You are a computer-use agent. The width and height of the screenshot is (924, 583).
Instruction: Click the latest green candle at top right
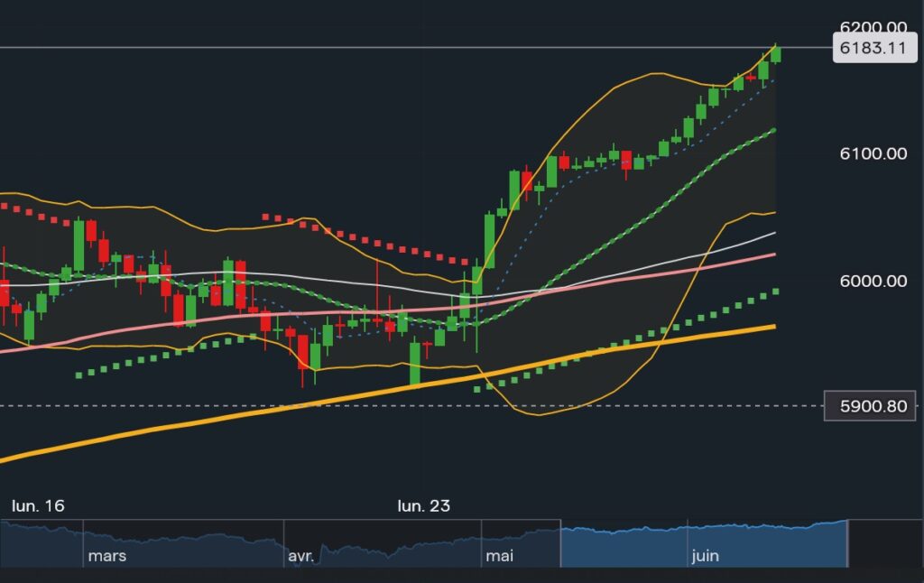pyautogui.click(x=776, y=54)
